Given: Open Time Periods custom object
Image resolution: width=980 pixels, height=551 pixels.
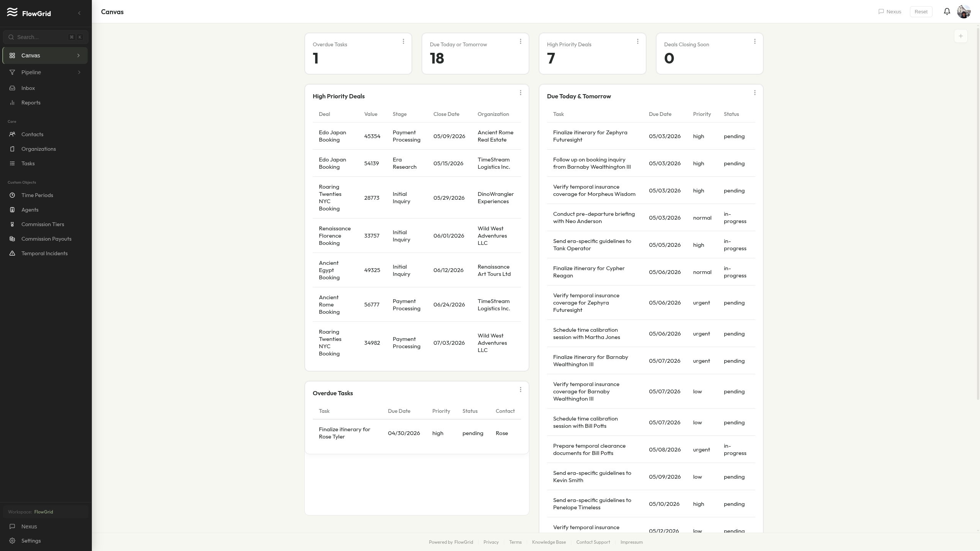Looking at the screenshot, I should pos(45,195).
